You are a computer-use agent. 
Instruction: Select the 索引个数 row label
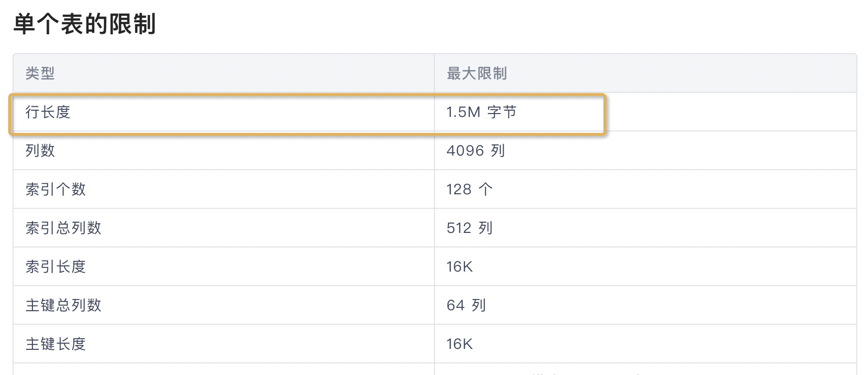coord(56,189)
